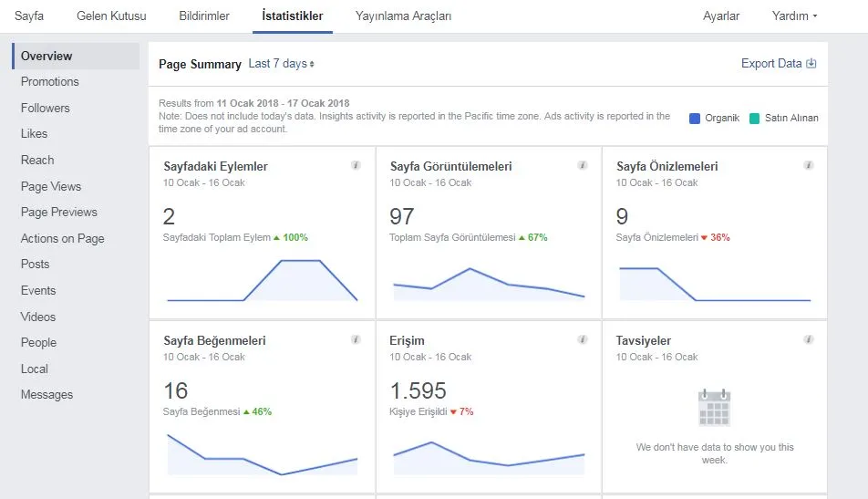Click the Export Data link

coord(771,64)
